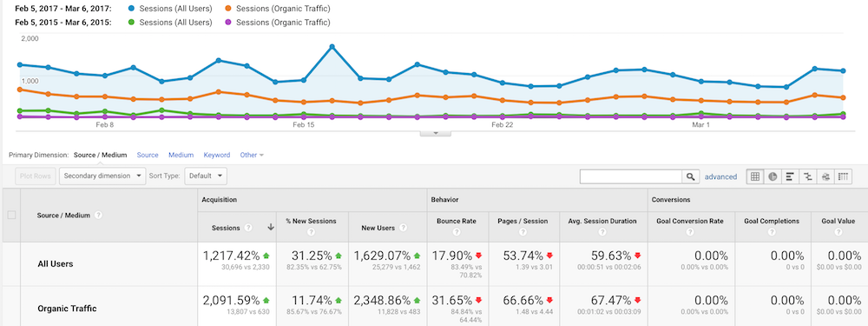Open help icon under % New Sessions
Image resolution: width=868 pixels, height=326 pixels.
pyautogui.click(x=311, y=232)
